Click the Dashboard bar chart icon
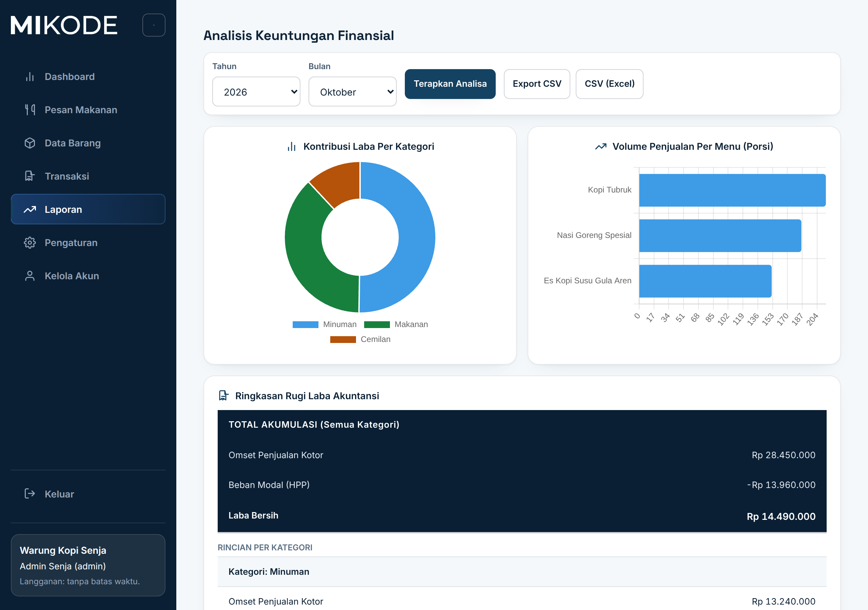This screenshot has width=868, height=610. click(x=30, y=77)
